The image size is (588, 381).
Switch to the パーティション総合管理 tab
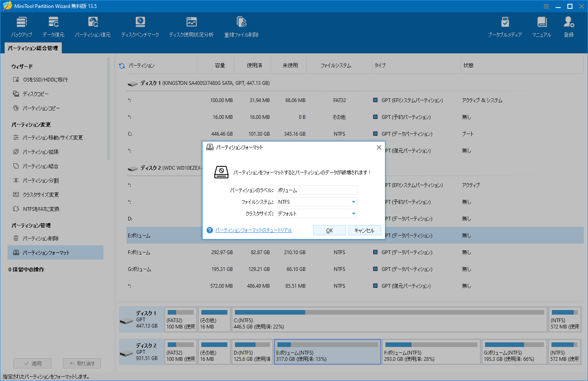(x=33, y=48)
